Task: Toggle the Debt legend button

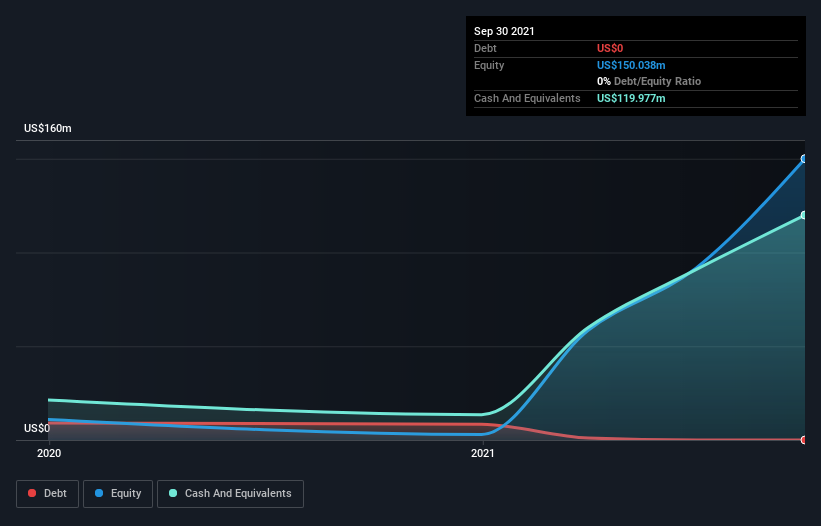Action: [x=47, y=494]
